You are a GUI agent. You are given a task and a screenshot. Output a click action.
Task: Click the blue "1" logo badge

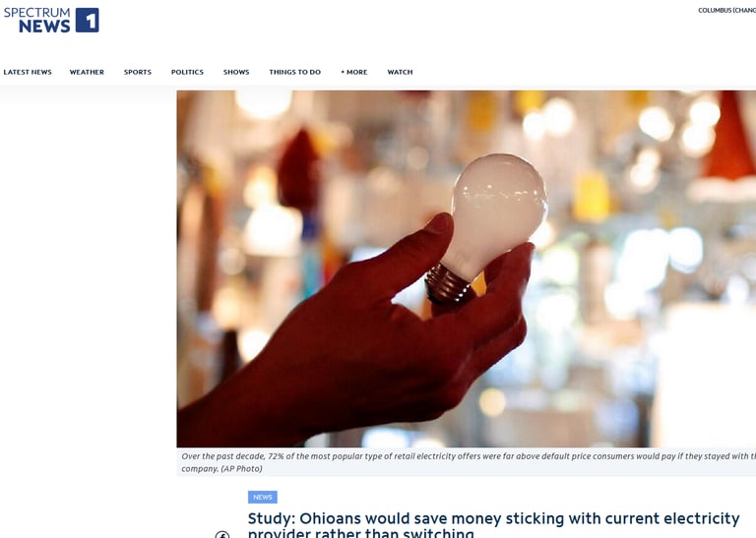tap(88, 21)
